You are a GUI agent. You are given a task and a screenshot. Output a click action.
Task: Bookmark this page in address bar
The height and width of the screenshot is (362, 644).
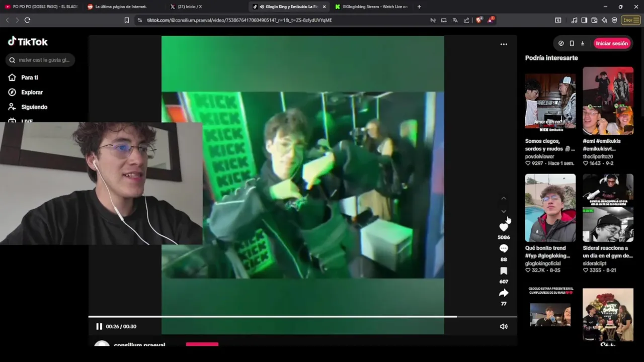tap(127, 20)
